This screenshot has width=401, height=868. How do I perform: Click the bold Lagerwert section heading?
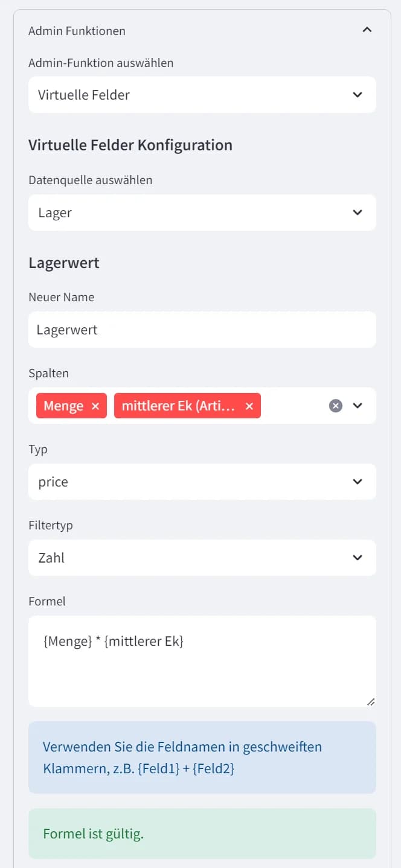click(64, 263)
